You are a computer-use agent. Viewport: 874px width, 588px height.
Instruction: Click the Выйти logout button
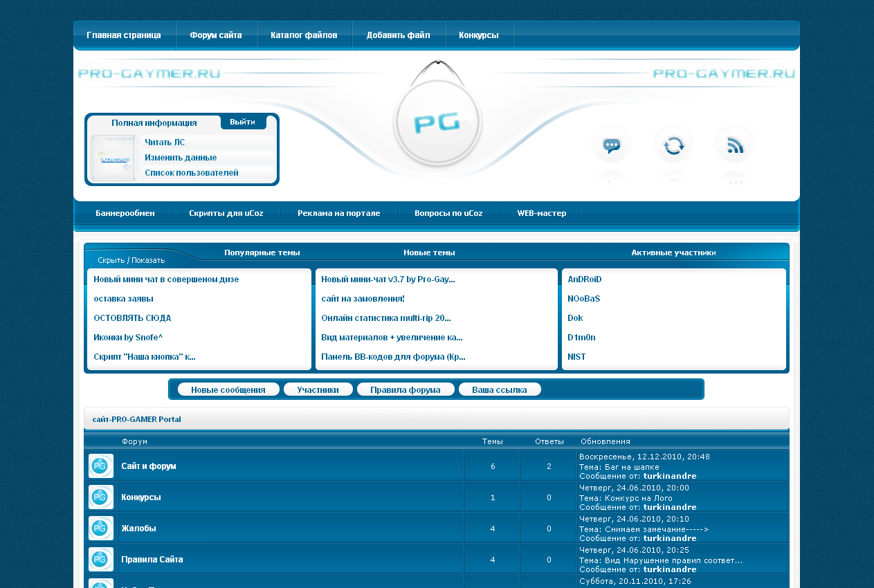coord(243,122)
